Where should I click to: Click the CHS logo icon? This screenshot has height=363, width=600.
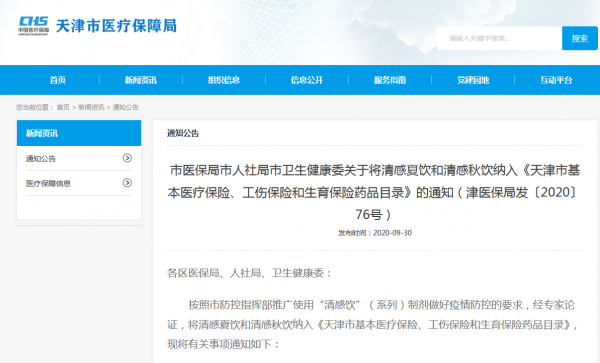tap(34, 26)
